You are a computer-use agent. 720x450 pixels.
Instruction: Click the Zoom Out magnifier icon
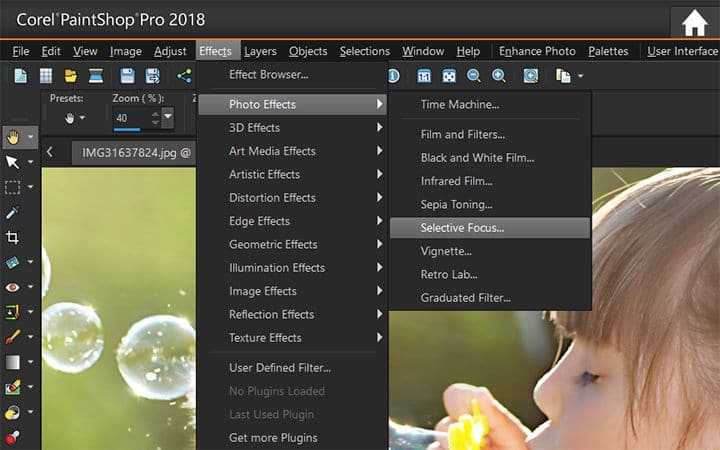(x=473, y=76)
